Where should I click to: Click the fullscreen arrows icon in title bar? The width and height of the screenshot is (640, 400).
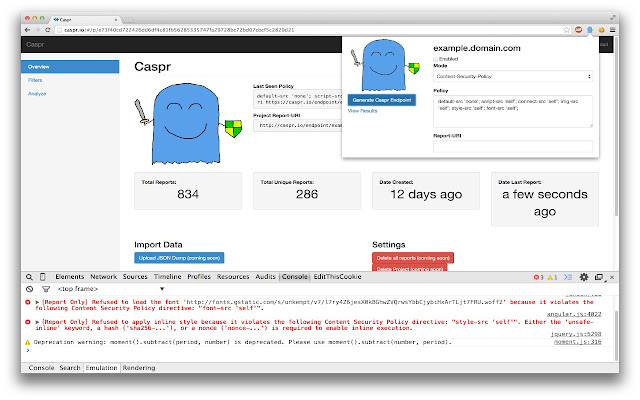click(x=612, y=18)
